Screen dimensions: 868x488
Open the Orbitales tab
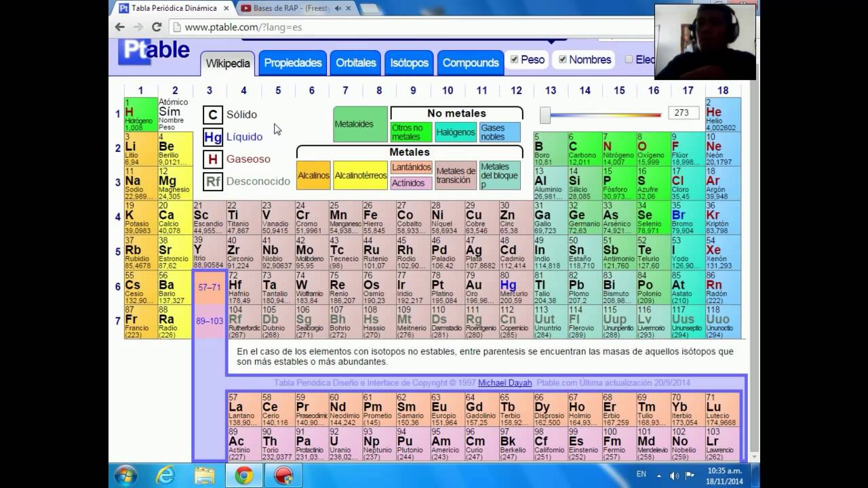coord(356,63)
